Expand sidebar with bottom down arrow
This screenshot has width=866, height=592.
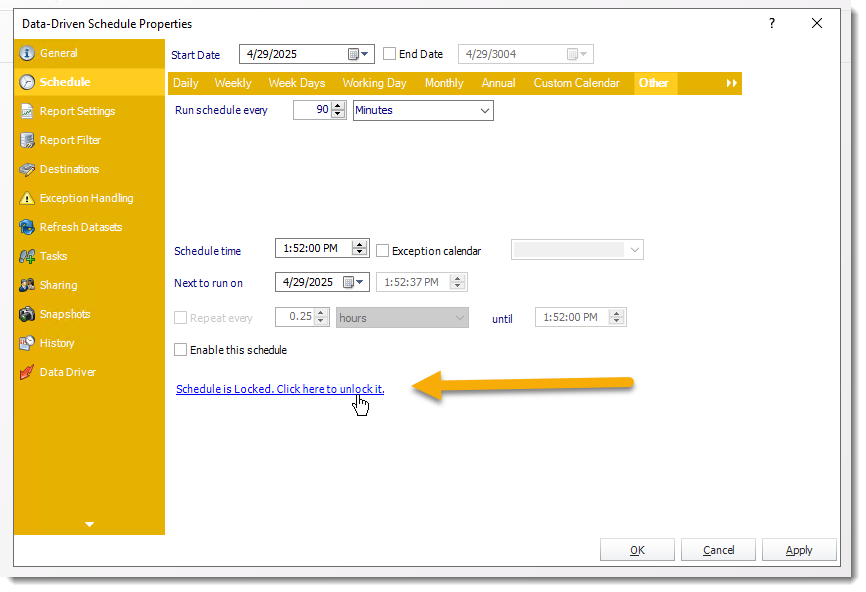pyautogui.click(x=89, y=524)
